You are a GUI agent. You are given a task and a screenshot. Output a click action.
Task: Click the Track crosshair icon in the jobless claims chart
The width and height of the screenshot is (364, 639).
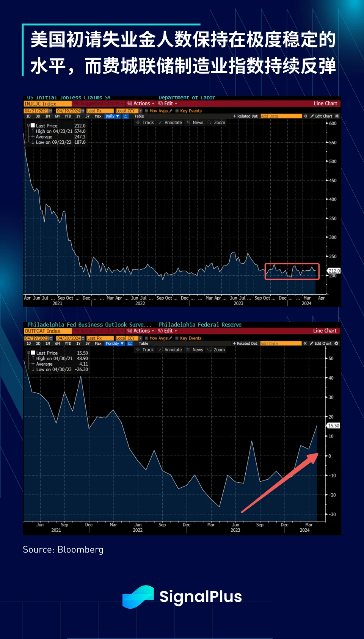pos(138,122)
